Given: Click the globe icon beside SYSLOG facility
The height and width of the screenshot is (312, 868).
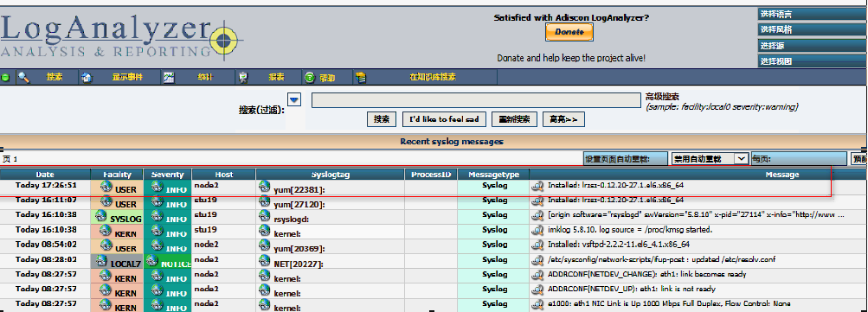Looking at the screenshot, I should (100, 215).
